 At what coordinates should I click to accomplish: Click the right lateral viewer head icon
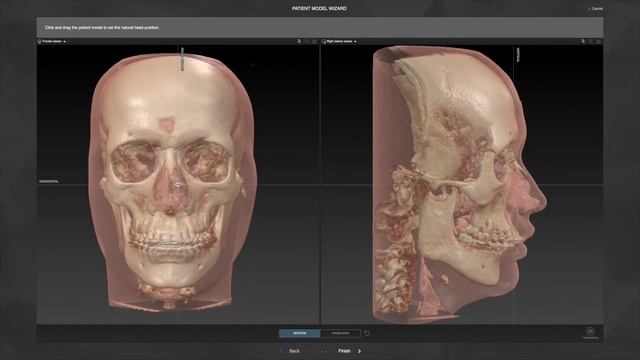pos(324,42)
